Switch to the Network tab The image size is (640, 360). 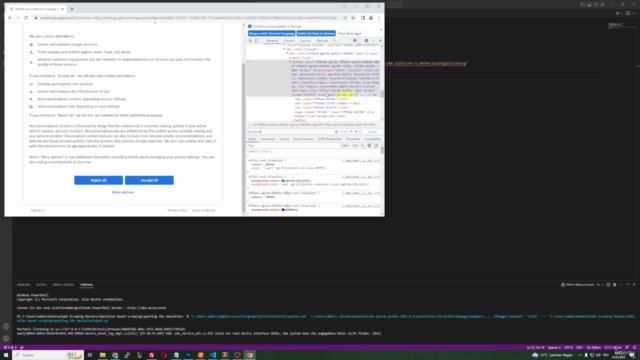click(322, 41)
